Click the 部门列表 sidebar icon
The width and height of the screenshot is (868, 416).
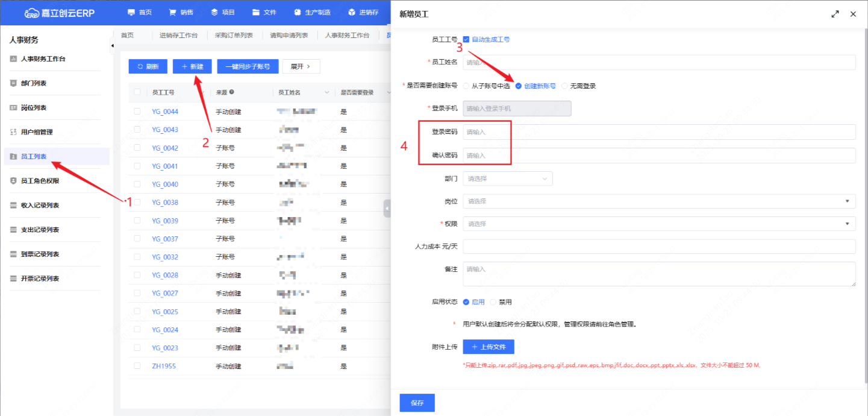(13, 83)
